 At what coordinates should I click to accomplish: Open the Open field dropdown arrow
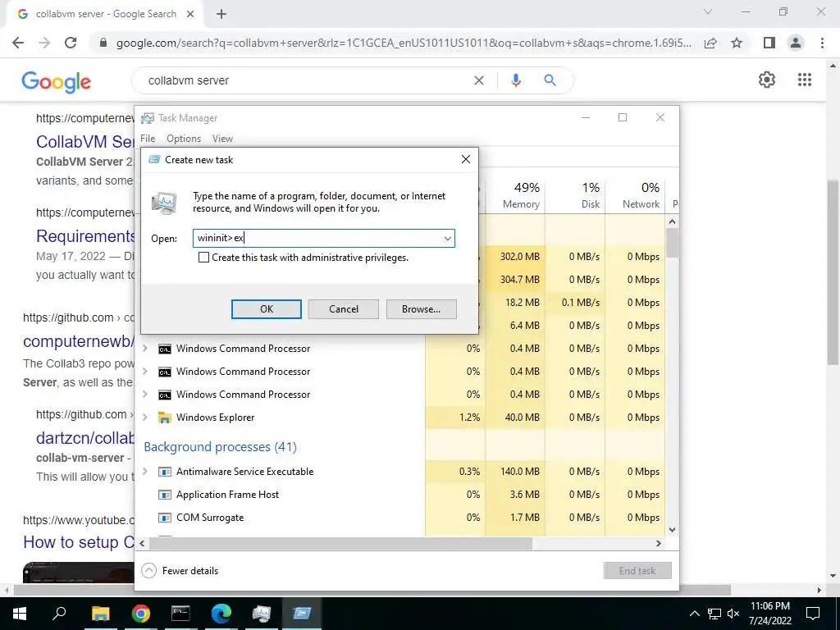448,239
